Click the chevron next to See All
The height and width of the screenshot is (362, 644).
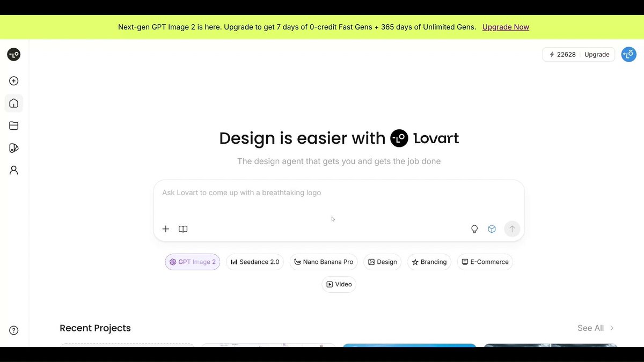(x=612, y=328)
